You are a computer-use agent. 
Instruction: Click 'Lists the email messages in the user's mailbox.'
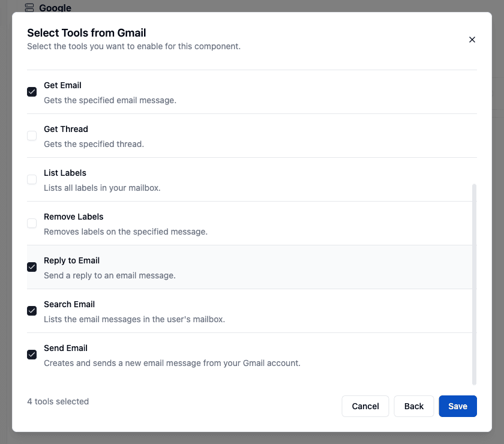(134, 319)
